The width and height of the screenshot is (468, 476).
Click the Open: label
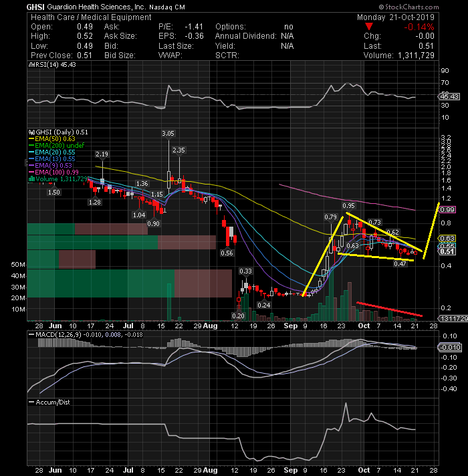pyautogui.click(x=41, y=27)
